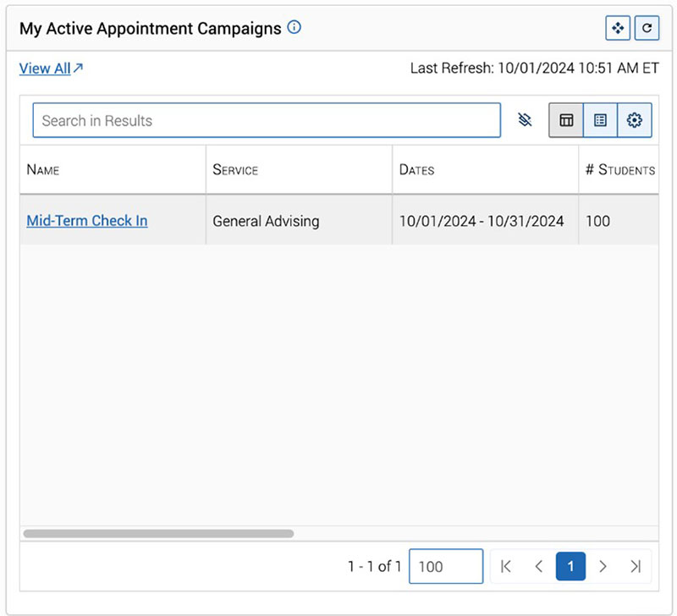Open the Mid-Term Check In campaign

(86, 221)
